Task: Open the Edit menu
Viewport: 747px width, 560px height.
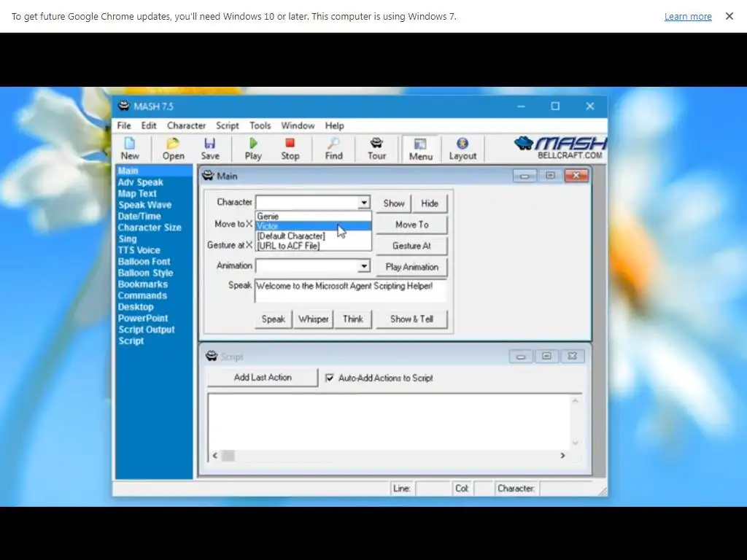Action: pyautogui.click(x=149, y=125)
